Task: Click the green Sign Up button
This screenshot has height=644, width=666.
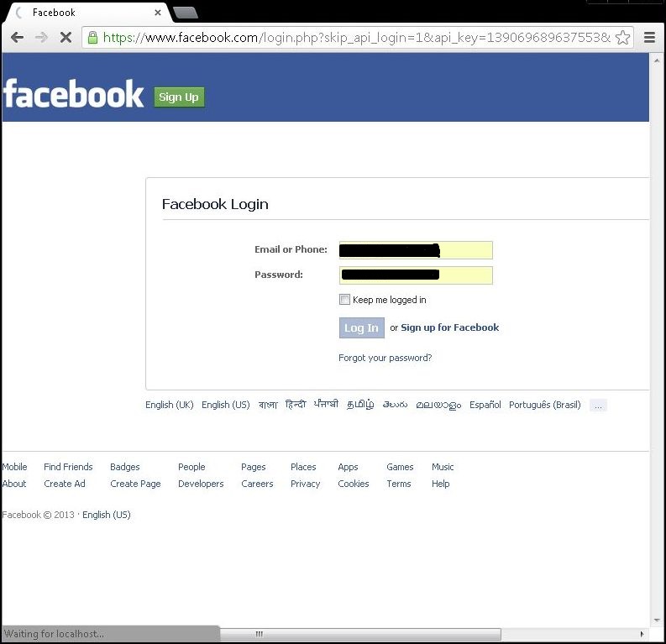Action: (179, 97)
